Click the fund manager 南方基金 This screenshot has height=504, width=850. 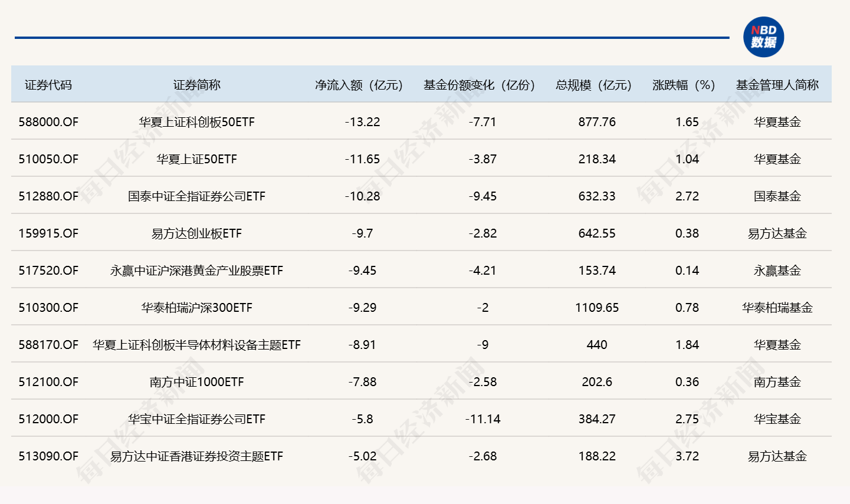777,382
